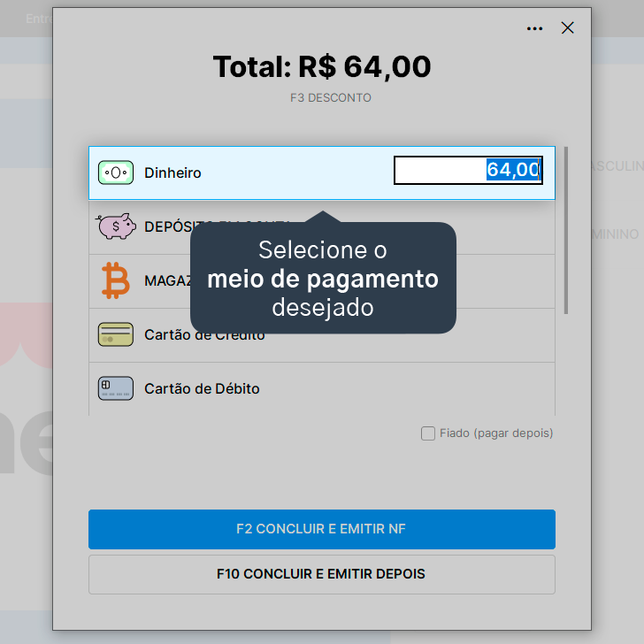
Task: Click the payment method tooltip bubble
Action: 323,278
